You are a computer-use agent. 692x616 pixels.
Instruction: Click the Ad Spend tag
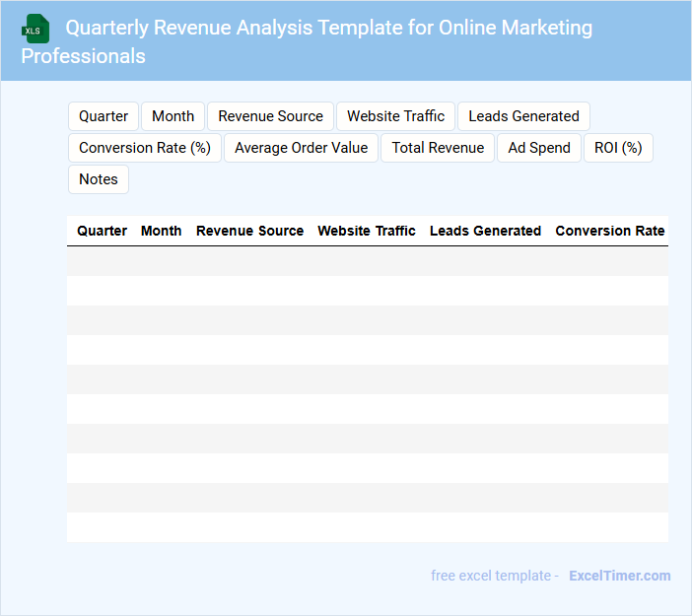coord(539,148)
